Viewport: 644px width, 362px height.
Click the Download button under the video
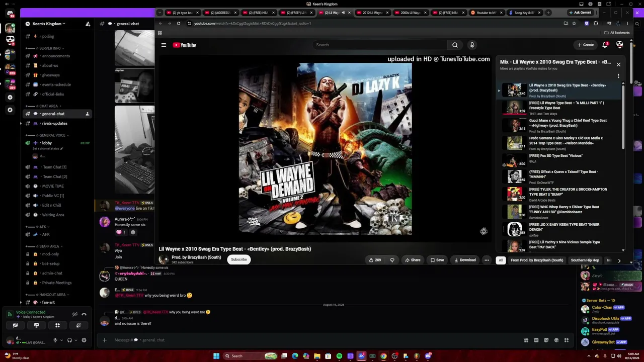(x=464, y=260)
